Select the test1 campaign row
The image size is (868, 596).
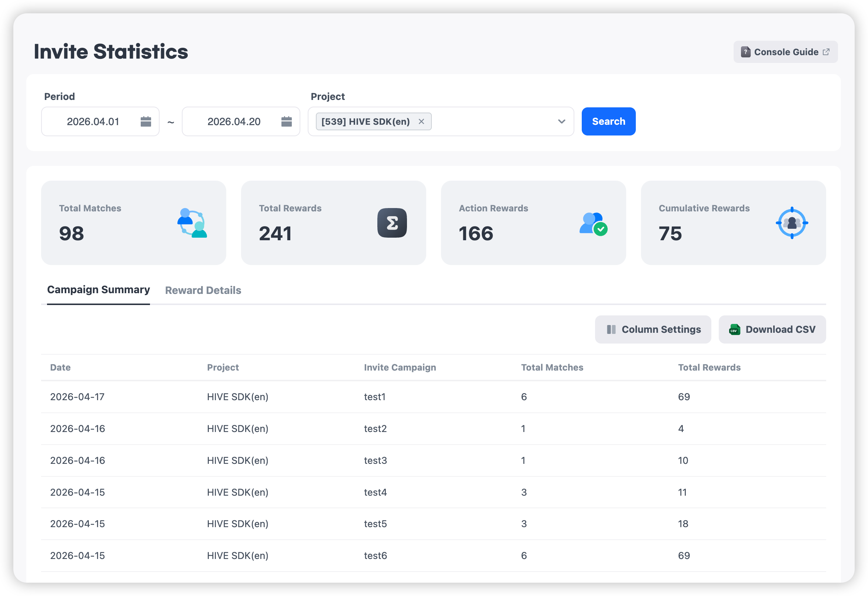coord(375,396)
